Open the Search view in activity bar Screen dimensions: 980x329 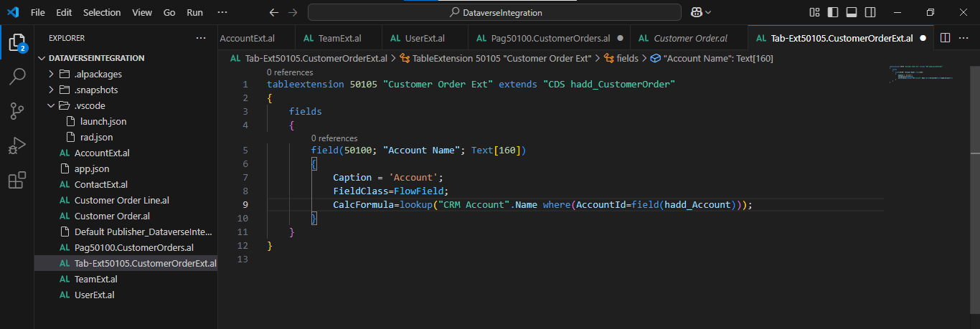click(x=17, y=77)
